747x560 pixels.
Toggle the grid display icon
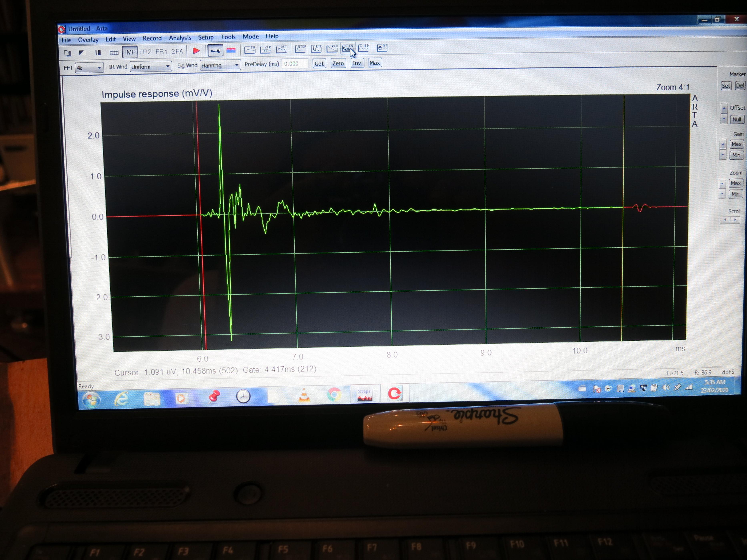click(114, 52)
